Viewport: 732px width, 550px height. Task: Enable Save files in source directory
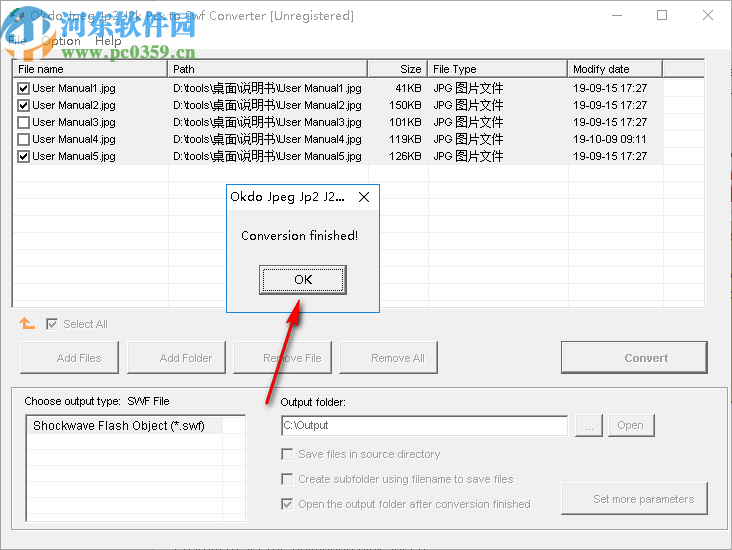click(287, 454)
